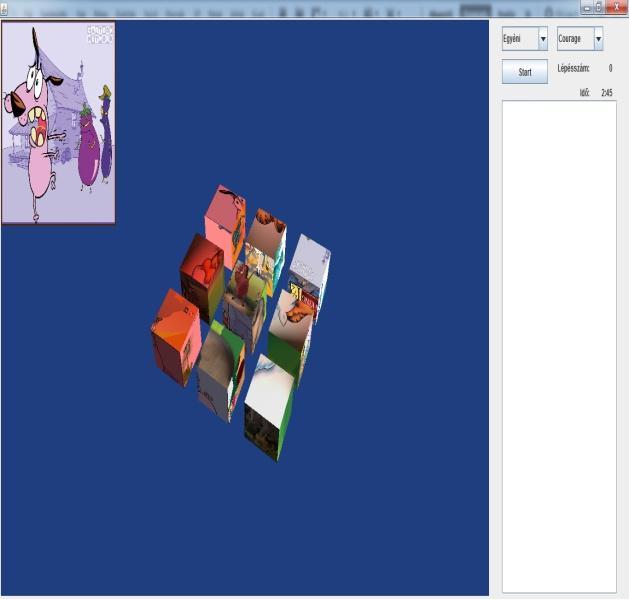Maximize the puzzle window
Screen dimensions: 629x600
(599, 7)
